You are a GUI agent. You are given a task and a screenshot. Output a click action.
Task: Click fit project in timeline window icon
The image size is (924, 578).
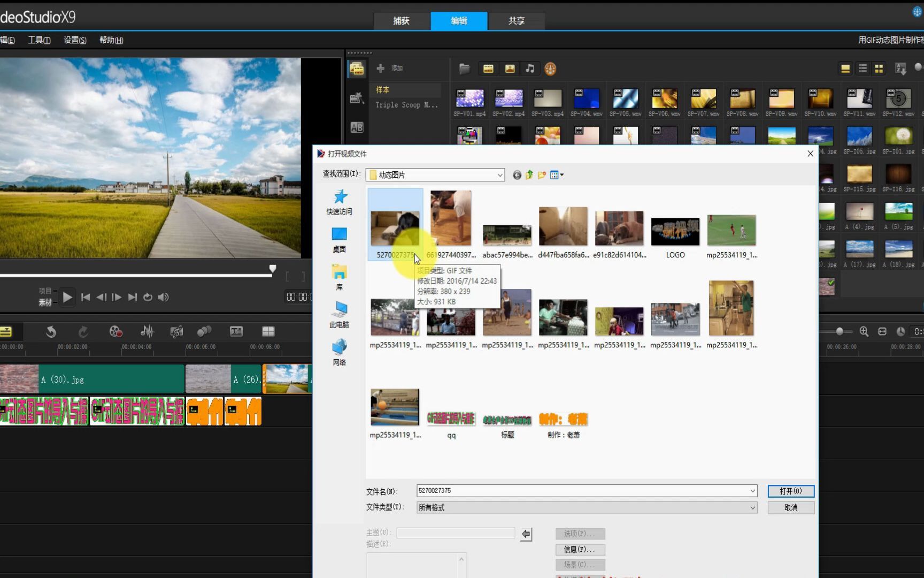882,331
